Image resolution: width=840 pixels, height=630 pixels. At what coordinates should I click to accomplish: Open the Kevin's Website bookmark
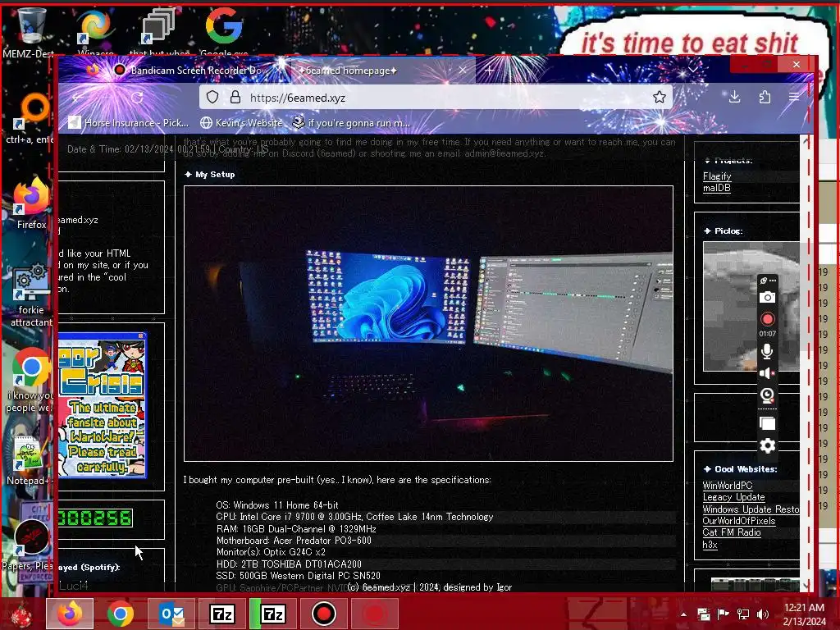coord(241,123)
